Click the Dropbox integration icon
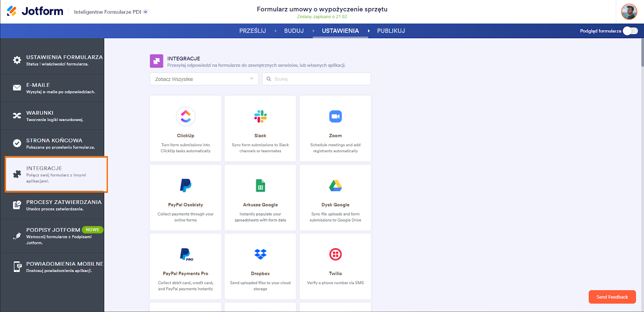The width and height of the screenshot is (644, 312). pyautogui.click(x=260, y=254)
